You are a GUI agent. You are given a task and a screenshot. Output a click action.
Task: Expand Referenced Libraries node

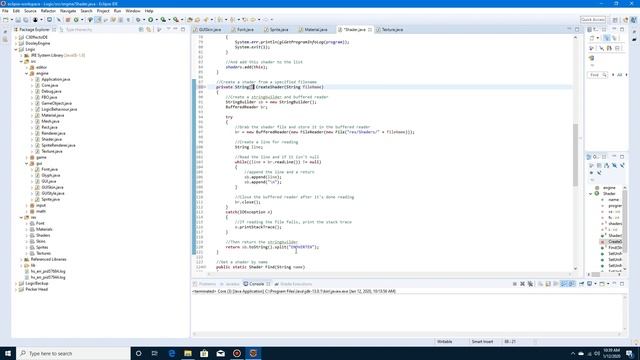pyautogui.click(x=22, y=259)
